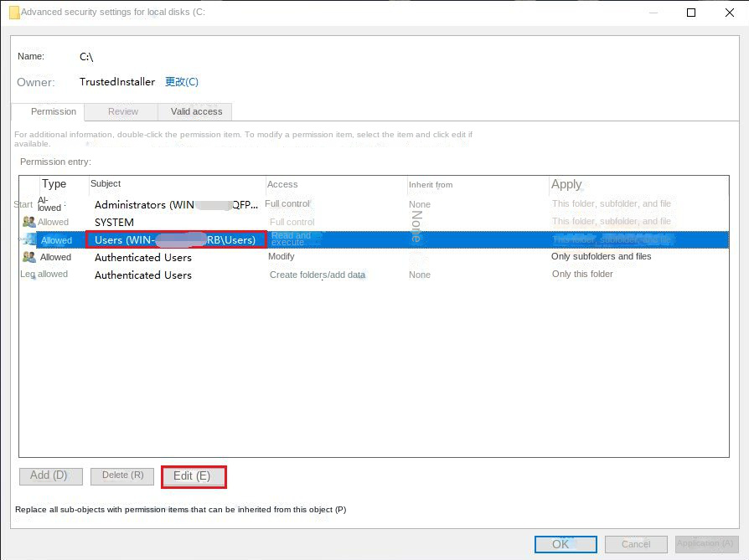Image resolution: width=749 pixels, height=560 pixels.
Task: Click the Access column header
Action: (282, 184)
